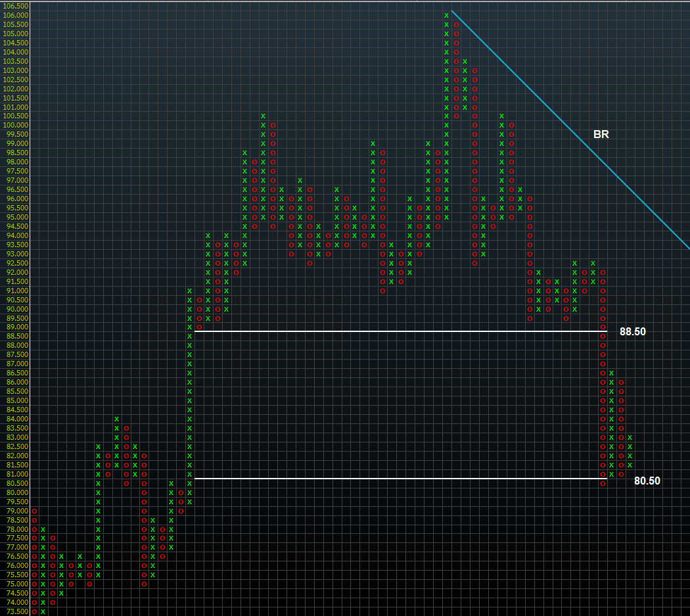Click the 106.500 price axis label
Viewport: 690px width, 616px height.
click(x=16, y=6)
